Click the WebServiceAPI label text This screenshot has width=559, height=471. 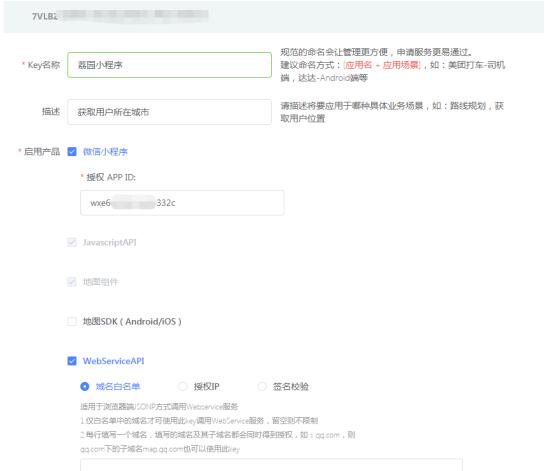click(114, 361)
